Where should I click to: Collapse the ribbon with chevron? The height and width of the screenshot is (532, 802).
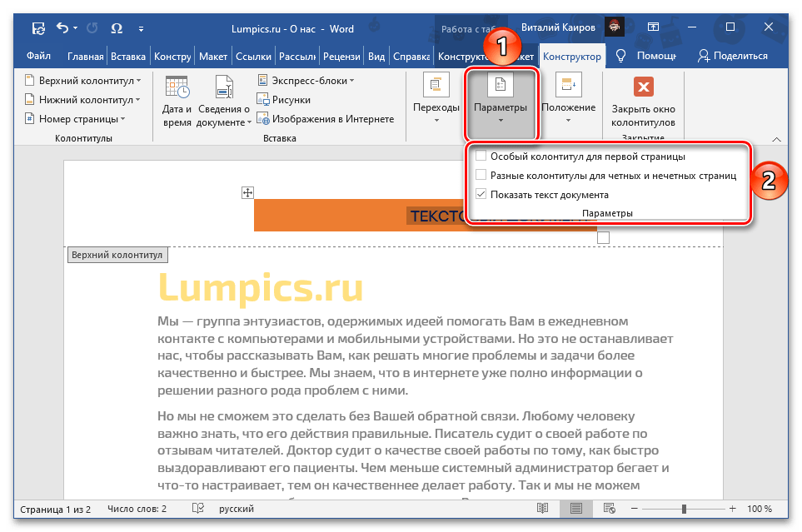click(776, 139)
